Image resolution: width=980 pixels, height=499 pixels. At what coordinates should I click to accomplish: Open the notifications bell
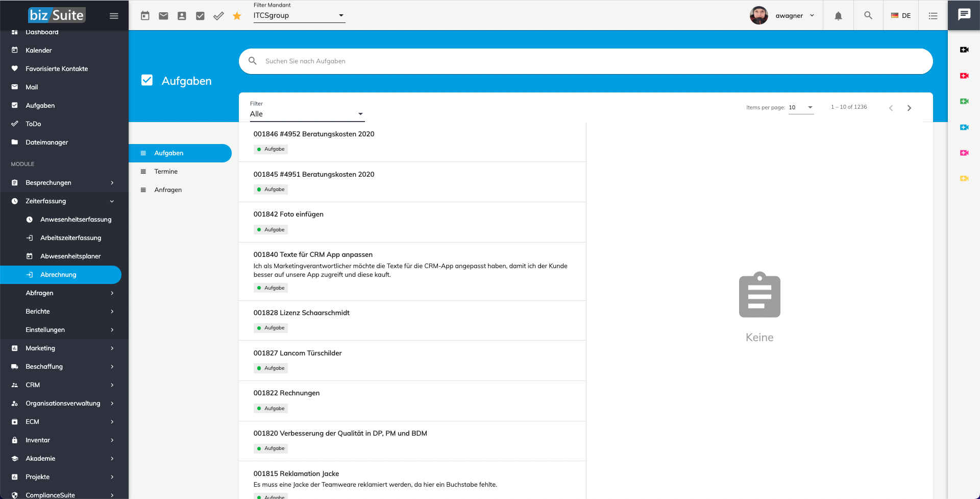(838, 16)
